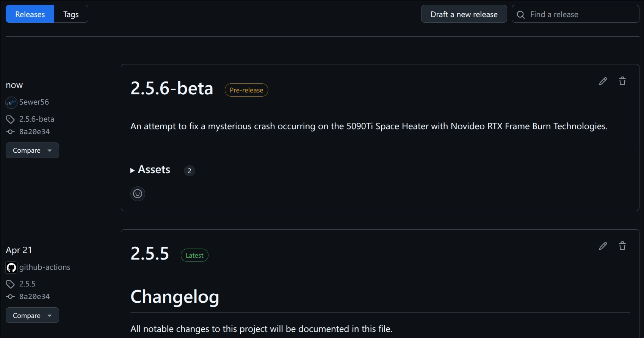Click the 'now' release timestamp
This screenshot has height=338, width=644.
pyautogui.click(x=14, y=85)
